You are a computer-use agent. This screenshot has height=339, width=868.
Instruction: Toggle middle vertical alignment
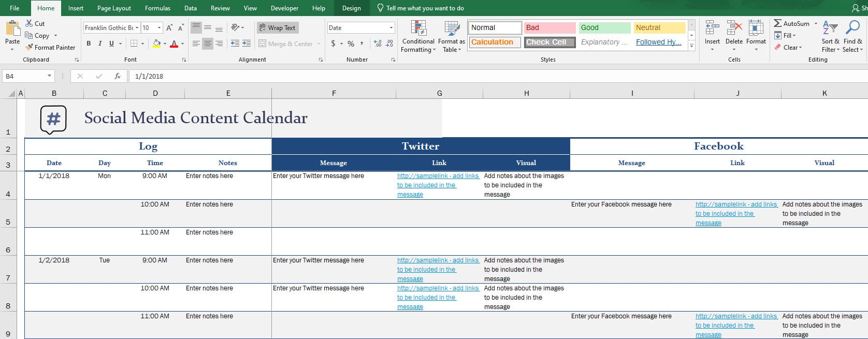(x=208, y=27)
